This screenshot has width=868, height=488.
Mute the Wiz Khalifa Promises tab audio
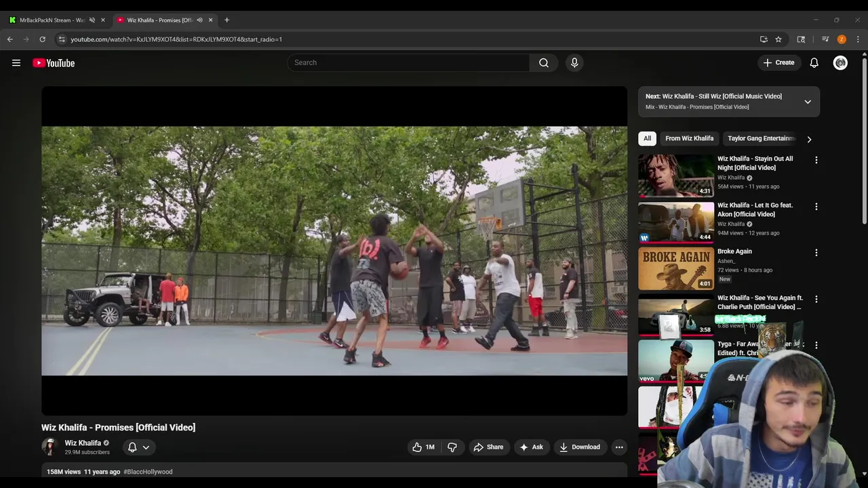click(x=199, y=20)
